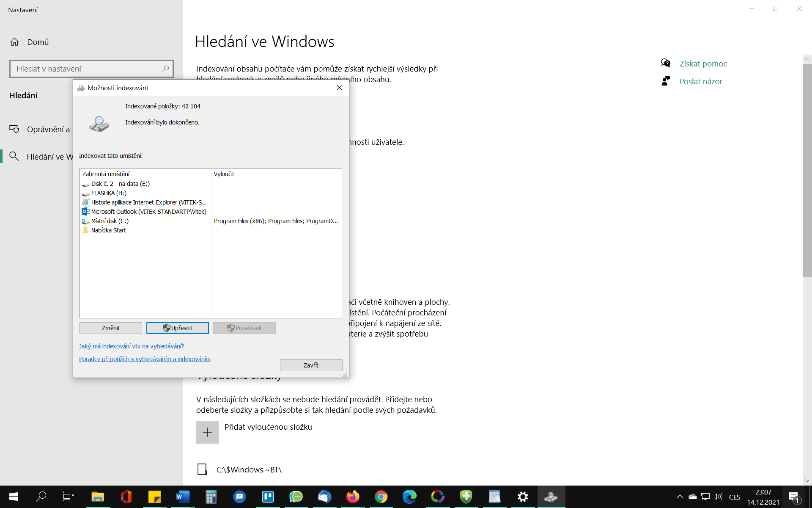Select FLASHKA (H:) location entry
This screenshot has height=508, width=812.
tap(109, 193)
